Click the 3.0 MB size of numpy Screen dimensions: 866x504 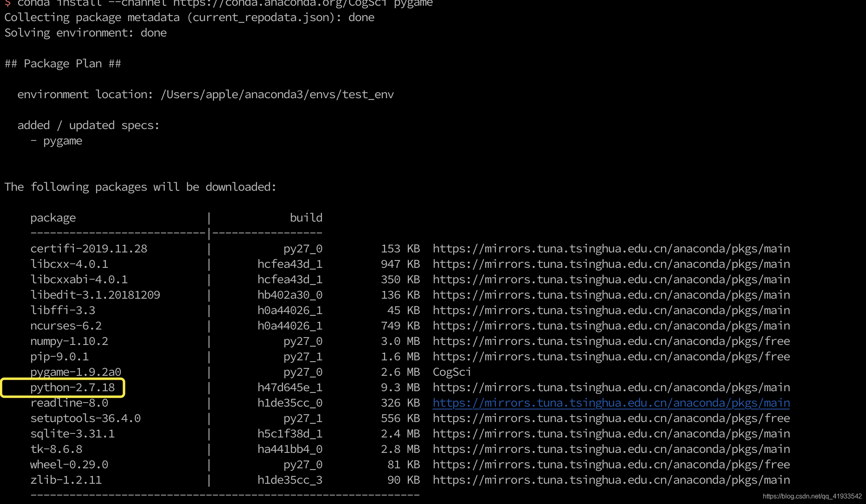tap(401, 341)
